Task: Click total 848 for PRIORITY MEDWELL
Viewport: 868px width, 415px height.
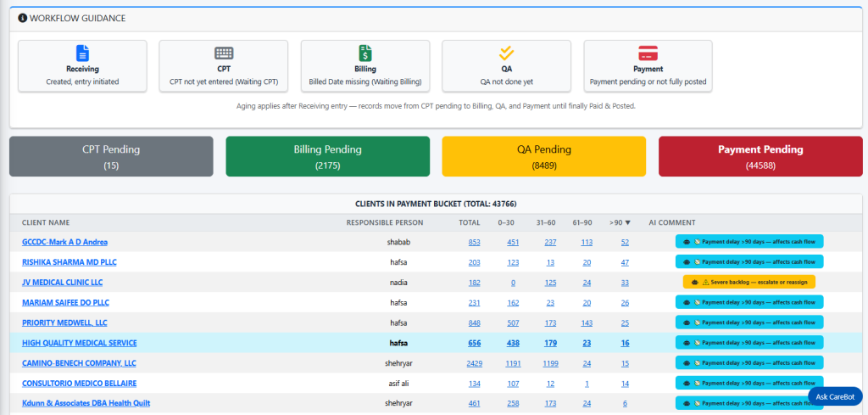Action: [475, 323]
